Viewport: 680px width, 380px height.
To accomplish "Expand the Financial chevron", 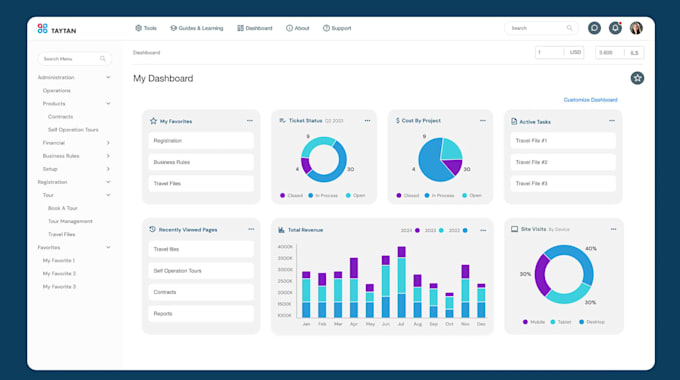I will coord(108,143).
